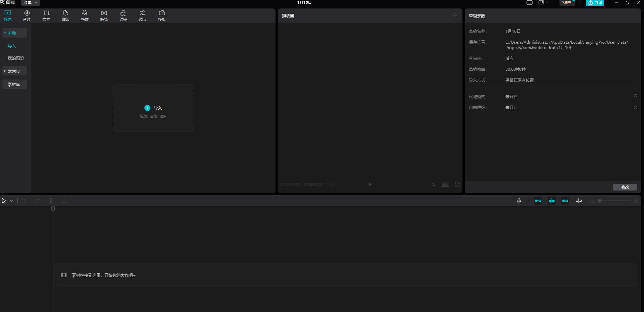Click the 修改 button in draft parameters
This screenshot has height=312, width=644.
(625, 187)
